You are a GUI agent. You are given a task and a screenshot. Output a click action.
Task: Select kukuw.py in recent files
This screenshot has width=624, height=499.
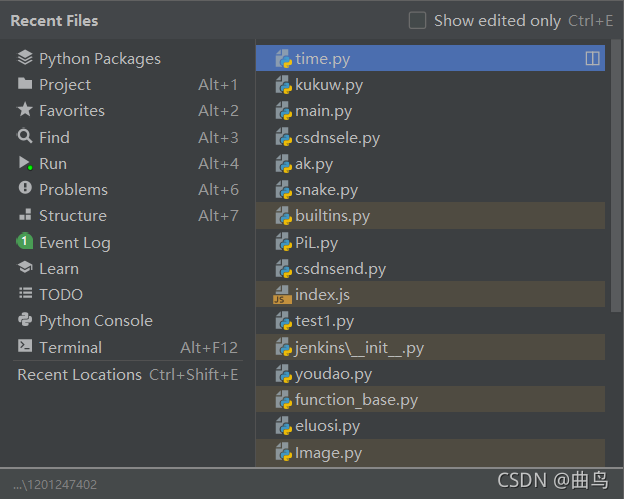430,85
